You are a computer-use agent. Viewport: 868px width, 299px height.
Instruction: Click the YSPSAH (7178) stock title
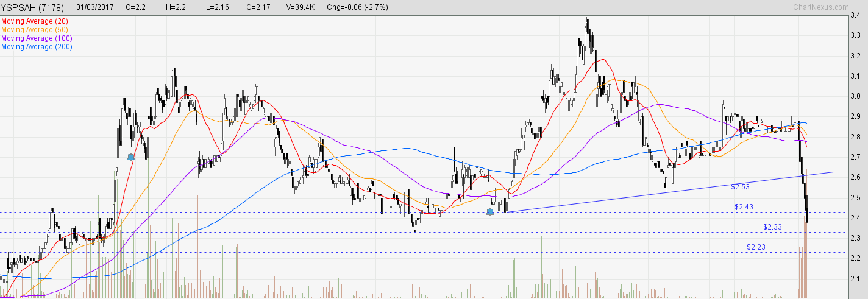click(x=34, y=7)
